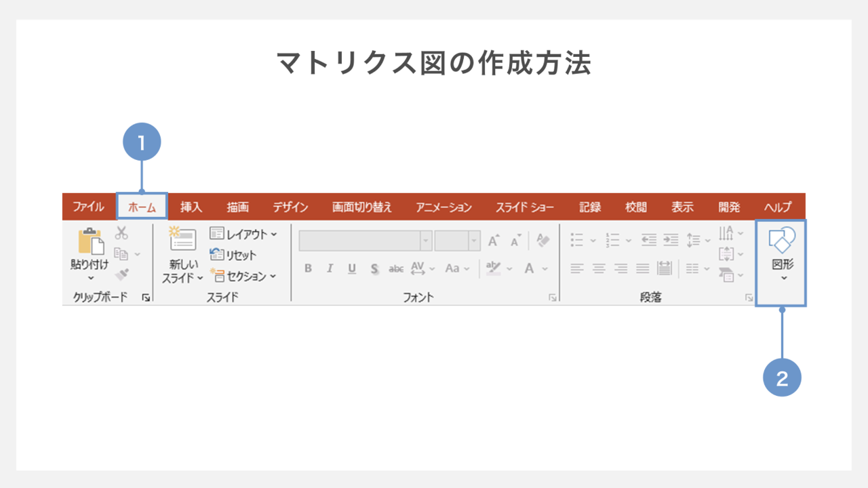Click the Decrease Font Size icon
The image size is (868, 488).
tap(516, 241)
